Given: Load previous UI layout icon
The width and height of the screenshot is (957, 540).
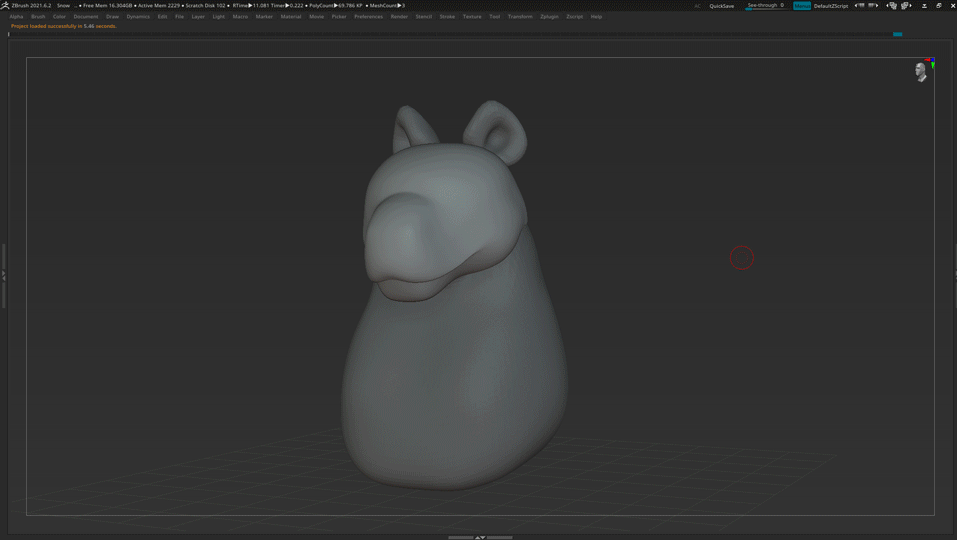Looking at the screenshot, I should 892,5.
